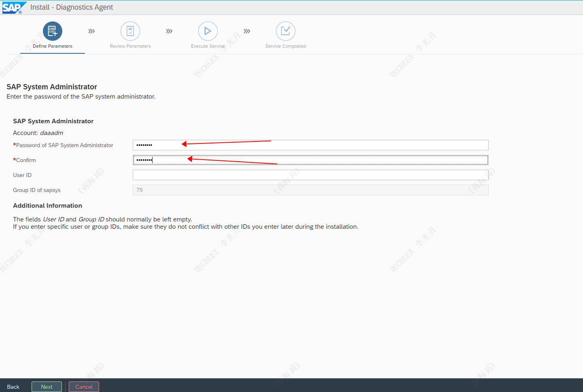Focus the Confirm password field
This screenshot has width=583, height=392.
click(311, 160)
